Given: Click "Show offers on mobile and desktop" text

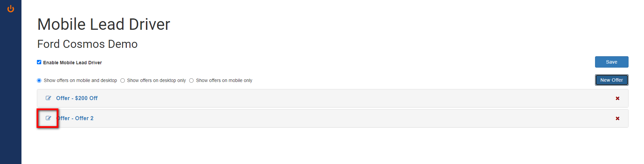Looking at the screenshot, I should click(80, 81).
